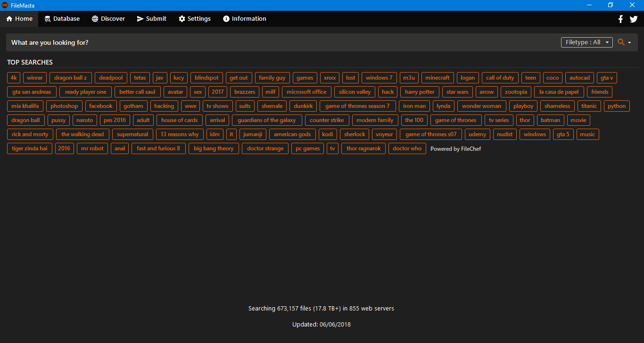Screen dimensions: 644x343
Task: Pick the 'house of cards' tag
Action: 180,120
